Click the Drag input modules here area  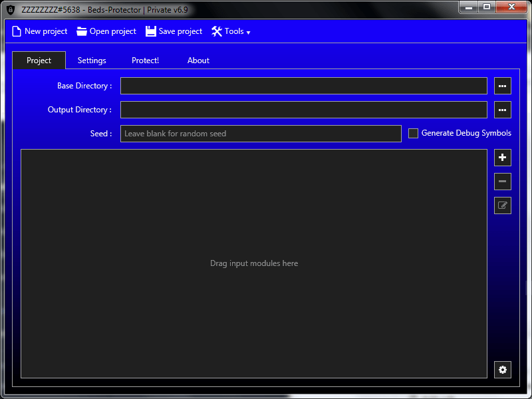254,263
